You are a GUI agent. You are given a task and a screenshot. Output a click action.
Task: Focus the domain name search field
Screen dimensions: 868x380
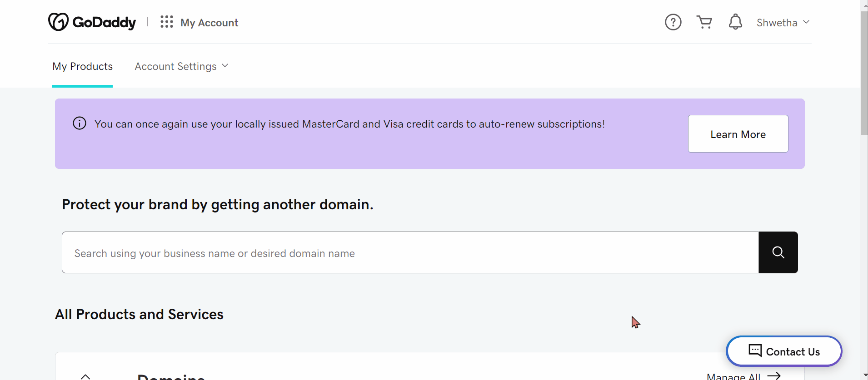click(x=410, y=252)
